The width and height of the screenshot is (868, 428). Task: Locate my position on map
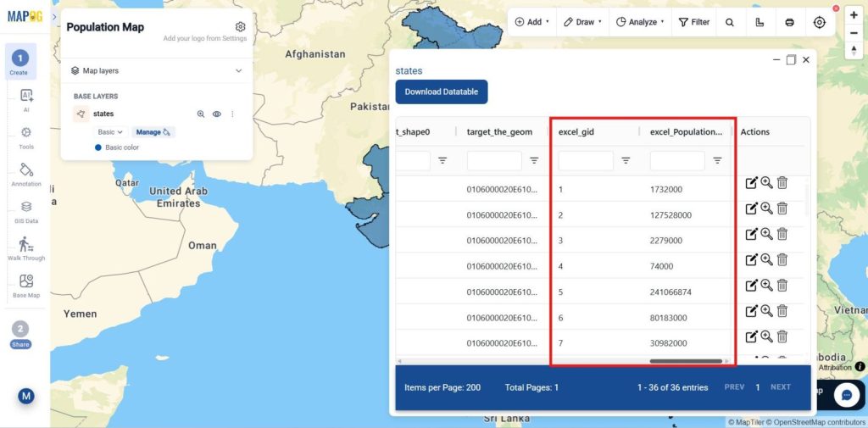[x=820, y=22]
